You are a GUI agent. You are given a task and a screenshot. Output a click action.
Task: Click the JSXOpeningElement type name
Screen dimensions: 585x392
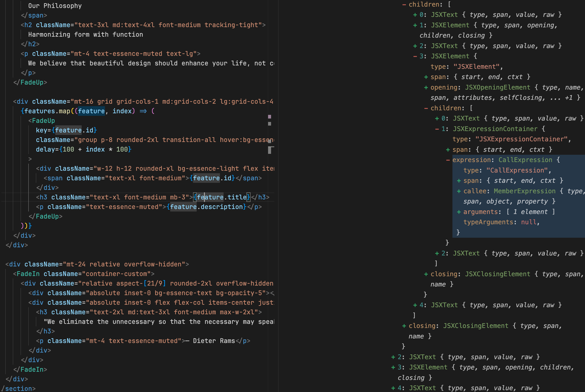pos(497,88)
